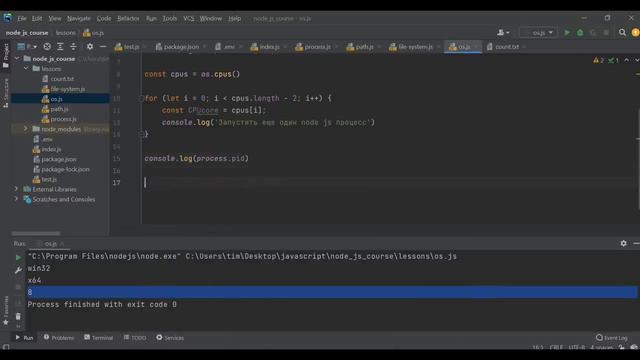Close the os.js editor tab
The image size is (640, 360).
[476, 47]
